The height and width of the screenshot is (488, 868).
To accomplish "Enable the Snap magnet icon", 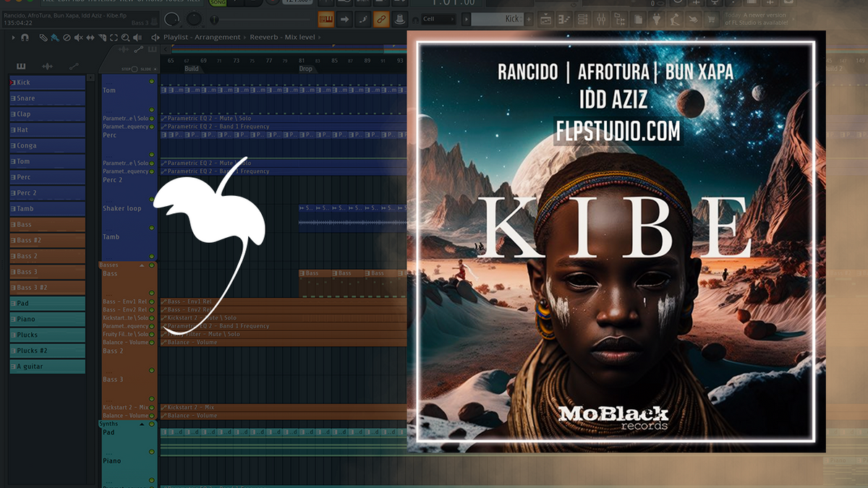I will (25, 37).
